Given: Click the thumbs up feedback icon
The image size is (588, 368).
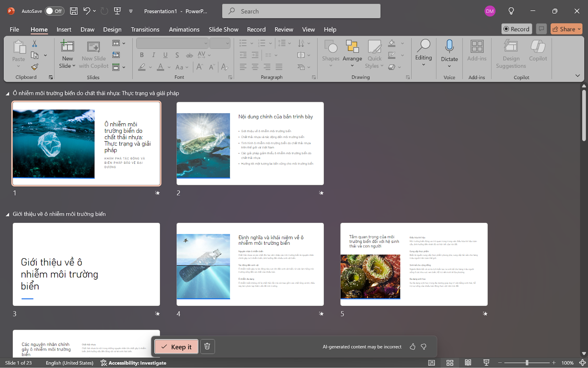Looking at the screenshot, I should click(412, 347).
